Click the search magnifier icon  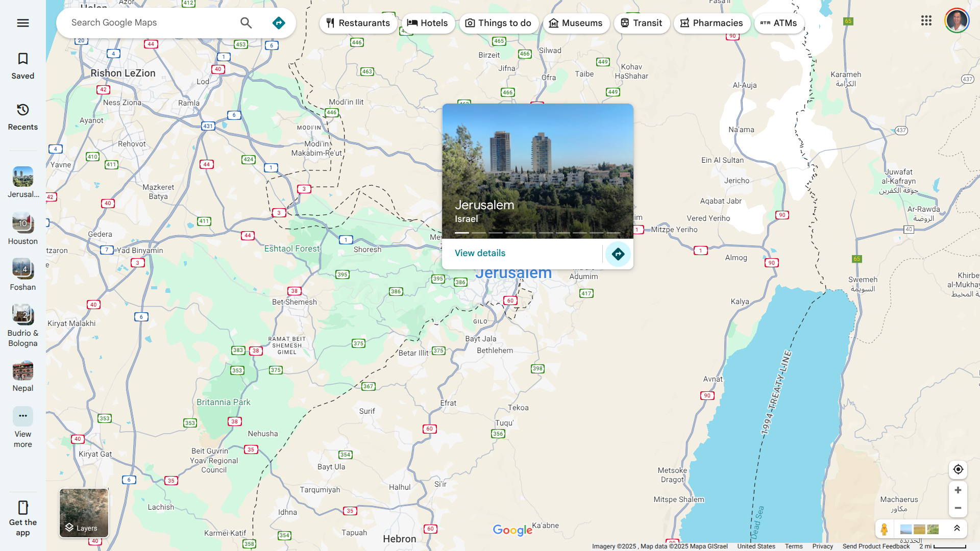(x=246, y=23)
